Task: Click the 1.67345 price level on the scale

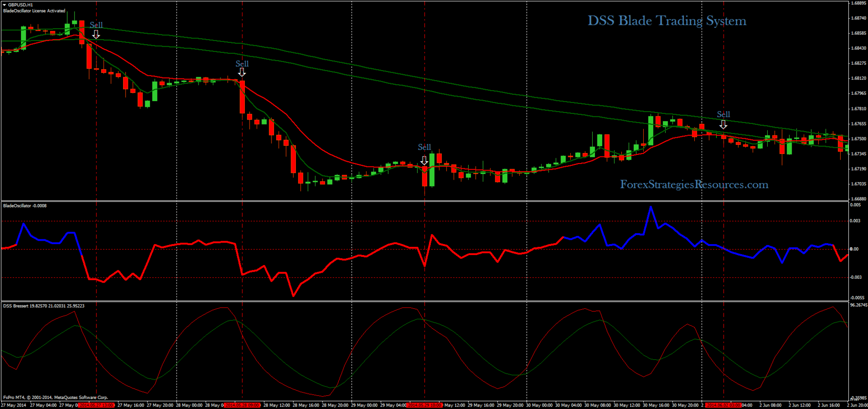Action: tap(858, 154)
